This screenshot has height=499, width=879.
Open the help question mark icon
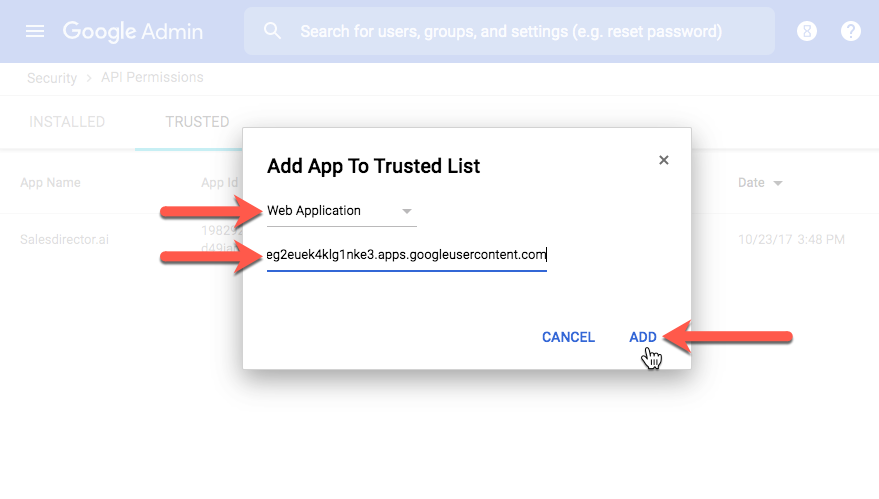point(850,31)
